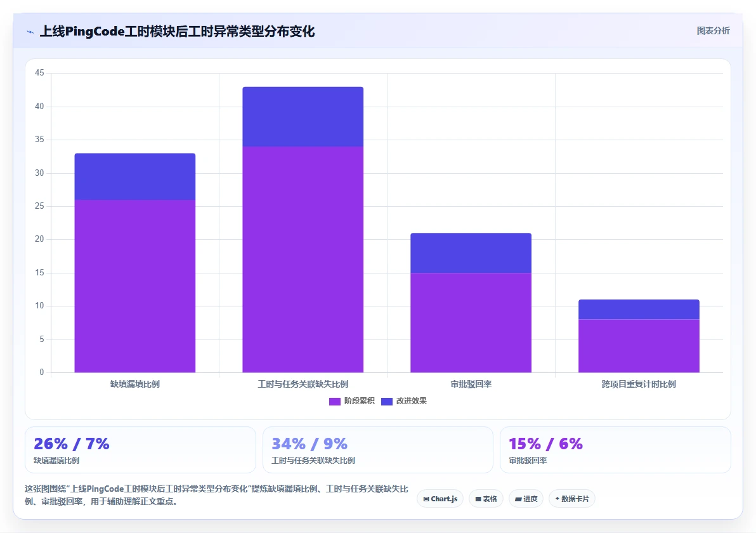Click the 缺填漏填比例 x-axis label
This screenshot has height=533, width=756.
(x=135, y=385)
